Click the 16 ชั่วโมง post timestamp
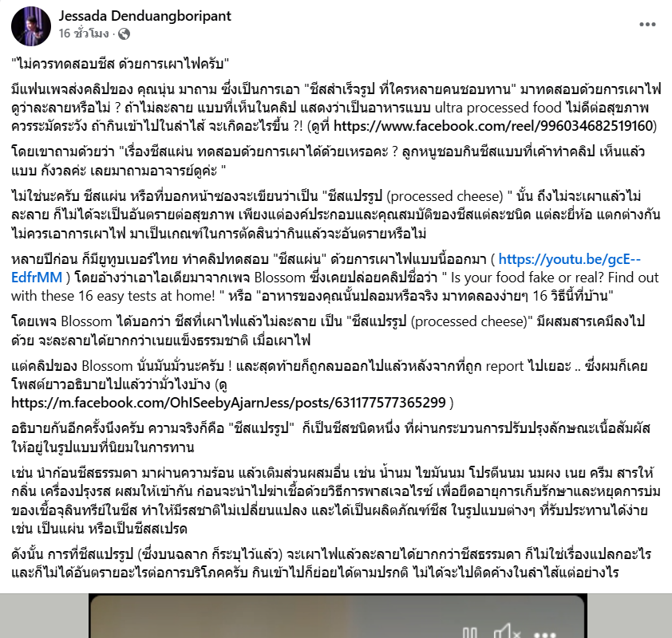 pyautogui.click(x=84, y=33)
